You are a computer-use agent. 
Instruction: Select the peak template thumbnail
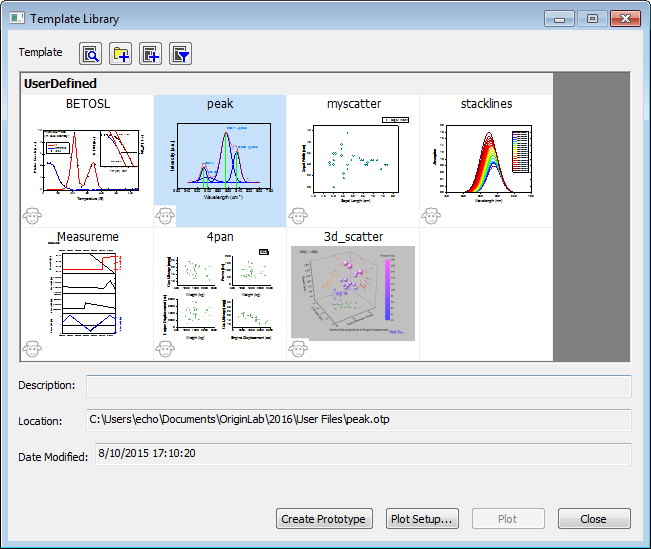(220, 160)
